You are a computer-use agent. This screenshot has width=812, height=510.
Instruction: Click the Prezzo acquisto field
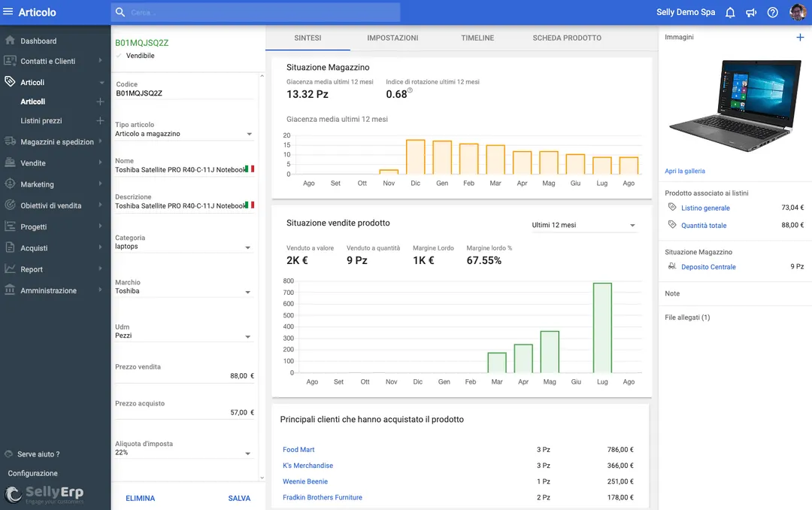[185, 412]
